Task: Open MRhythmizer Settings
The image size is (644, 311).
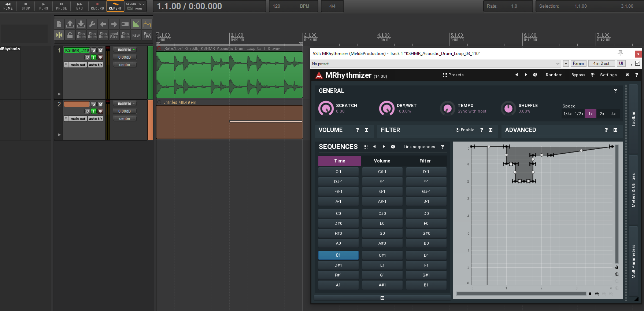Action: tap(608, 75)
